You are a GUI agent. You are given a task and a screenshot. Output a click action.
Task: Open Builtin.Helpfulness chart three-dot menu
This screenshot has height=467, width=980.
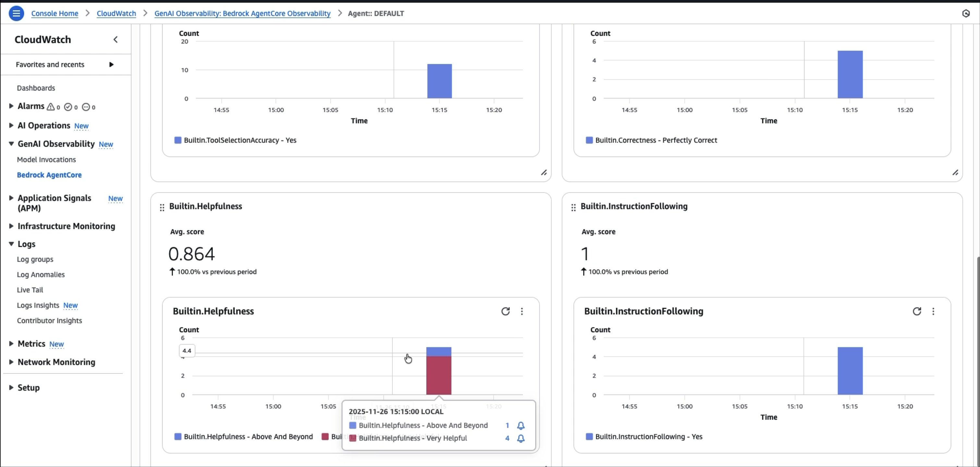click(521, 311)
